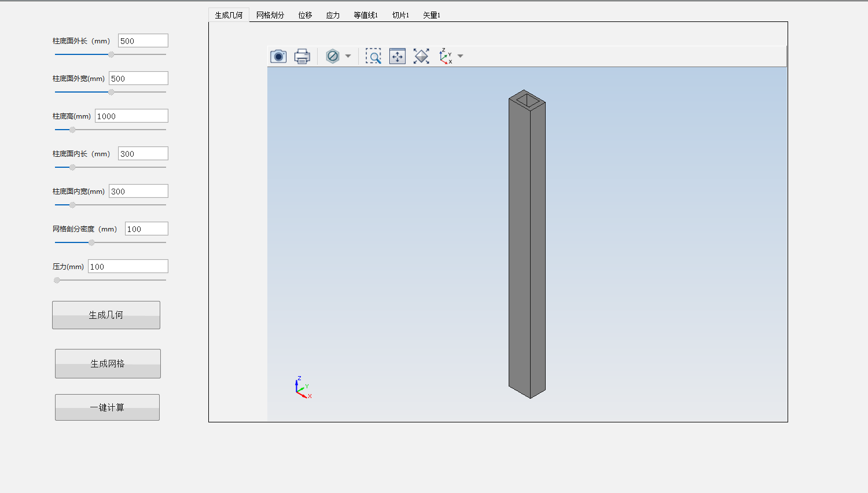This screenshot has width=868, height=493.
Task: Open the 矢量1 tab
Action: pyautogui.click(x=432, y=15)
